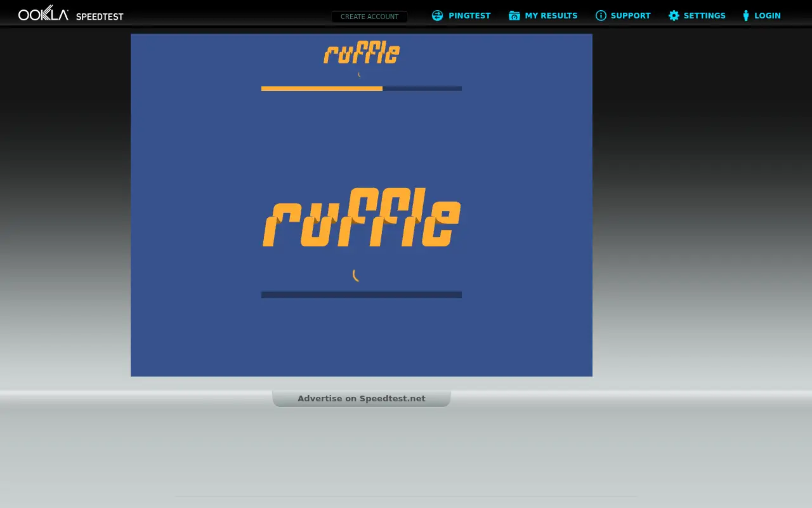This screenshot has height=508, width=812.
Task: Click the Login person icon
Action: 746,16
